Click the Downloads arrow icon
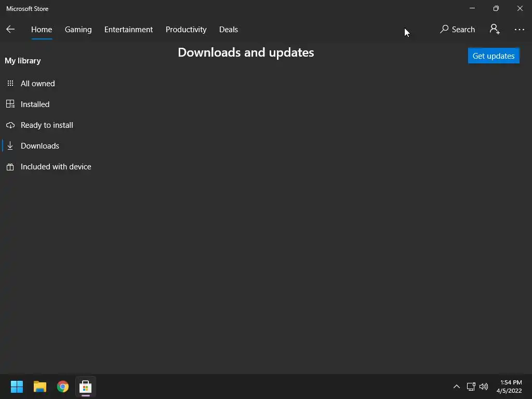The width and height of the screenshot is (532, 399). [x=10, y=146]
